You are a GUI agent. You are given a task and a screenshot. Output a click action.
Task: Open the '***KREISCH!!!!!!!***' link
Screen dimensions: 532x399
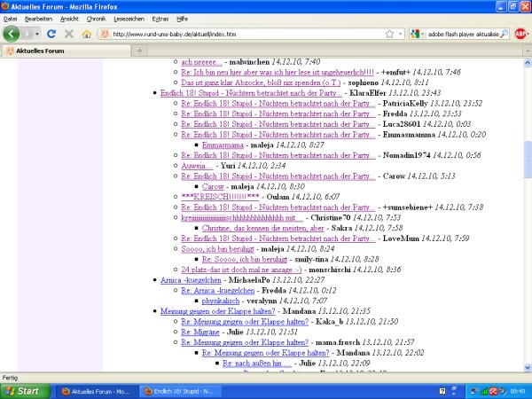pos(220,197)
